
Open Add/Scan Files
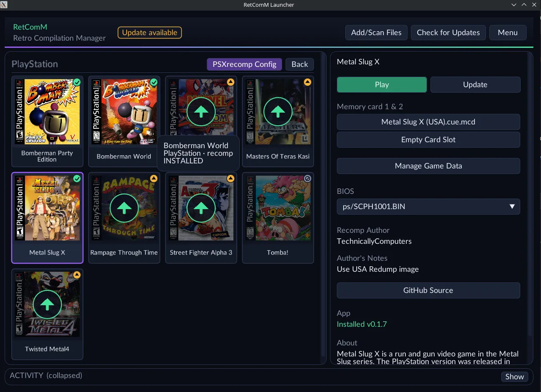(376, 33)
